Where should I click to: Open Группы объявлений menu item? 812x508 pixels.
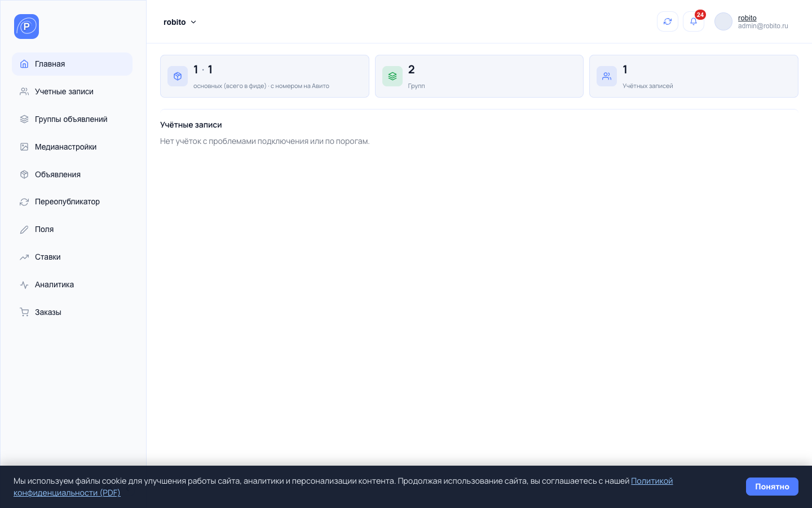pos(72,119)
